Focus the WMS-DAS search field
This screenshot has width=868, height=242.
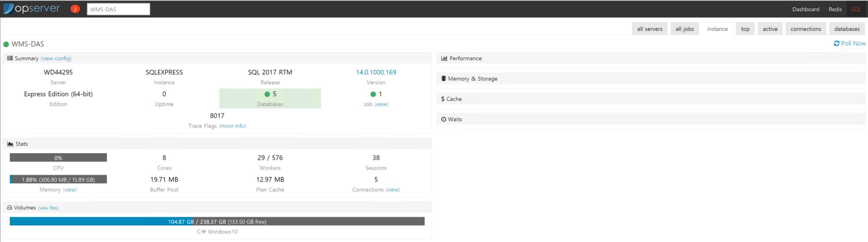pos(118,9)
